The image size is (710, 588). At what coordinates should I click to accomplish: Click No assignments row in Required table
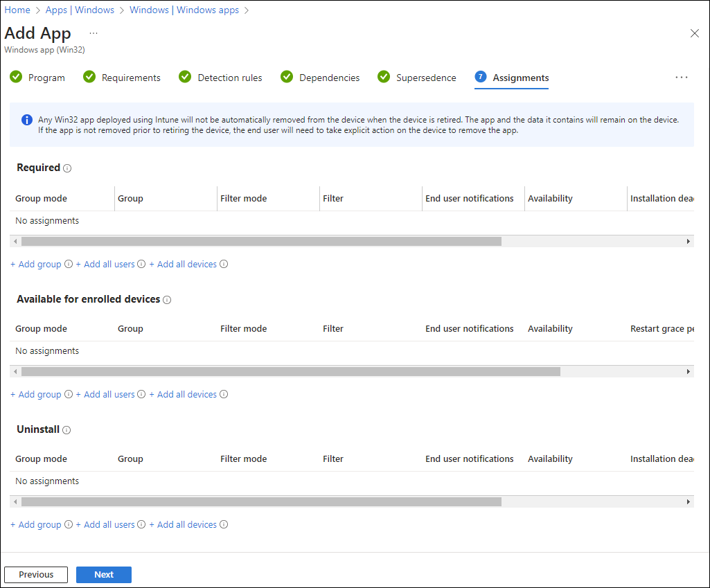pyautogui.click(x=352, y=220)
